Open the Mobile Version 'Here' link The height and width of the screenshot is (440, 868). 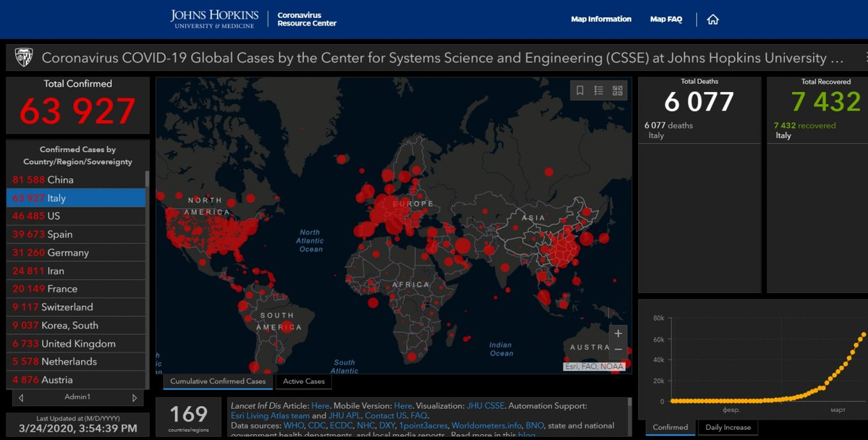pos(403,406)
